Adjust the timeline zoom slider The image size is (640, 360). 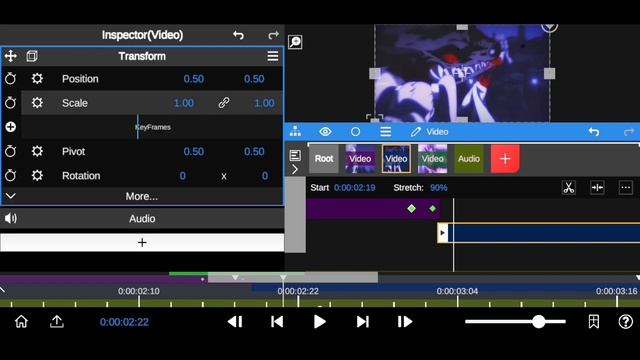pos(515,322)
